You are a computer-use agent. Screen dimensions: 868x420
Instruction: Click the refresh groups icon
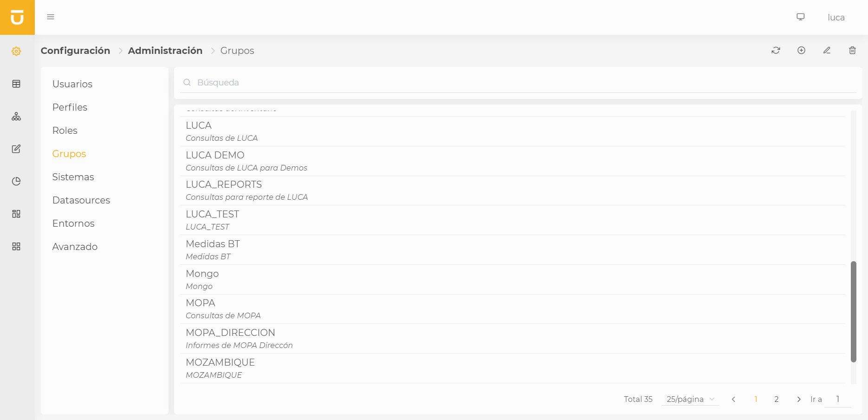click(776, 50)
